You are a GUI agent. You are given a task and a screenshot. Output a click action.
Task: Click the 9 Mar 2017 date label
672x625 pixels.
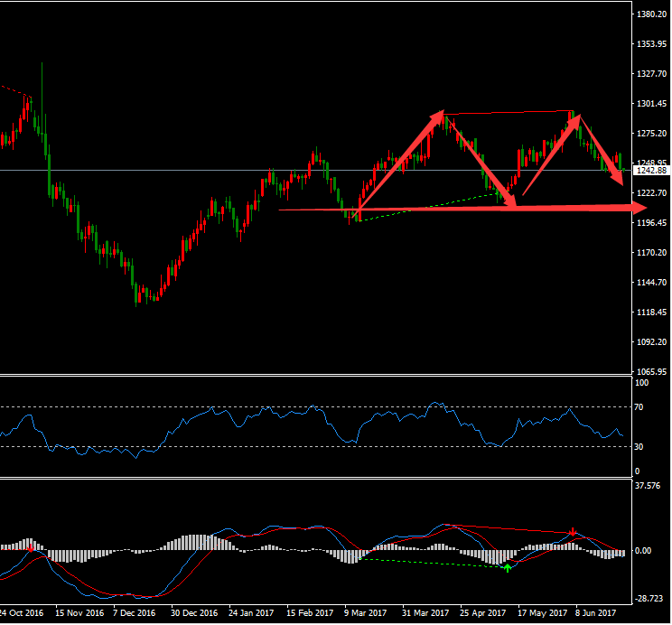click(x=365, y=613)
